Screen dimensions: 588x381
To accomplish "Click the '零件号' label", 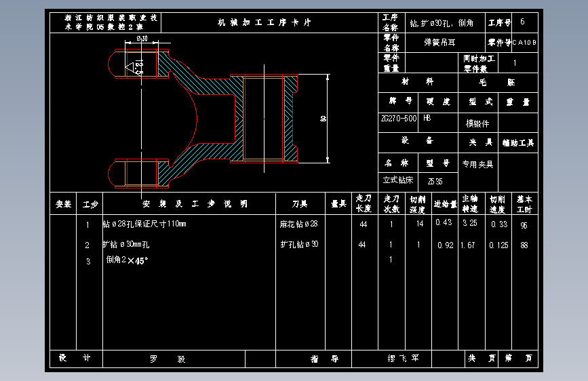I will point(499,43).
